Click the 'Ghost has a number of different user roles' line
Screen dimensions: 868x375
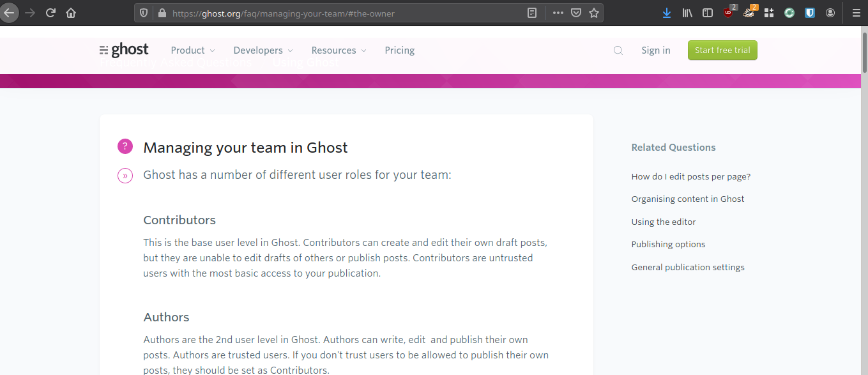click(x=297, y=175)
